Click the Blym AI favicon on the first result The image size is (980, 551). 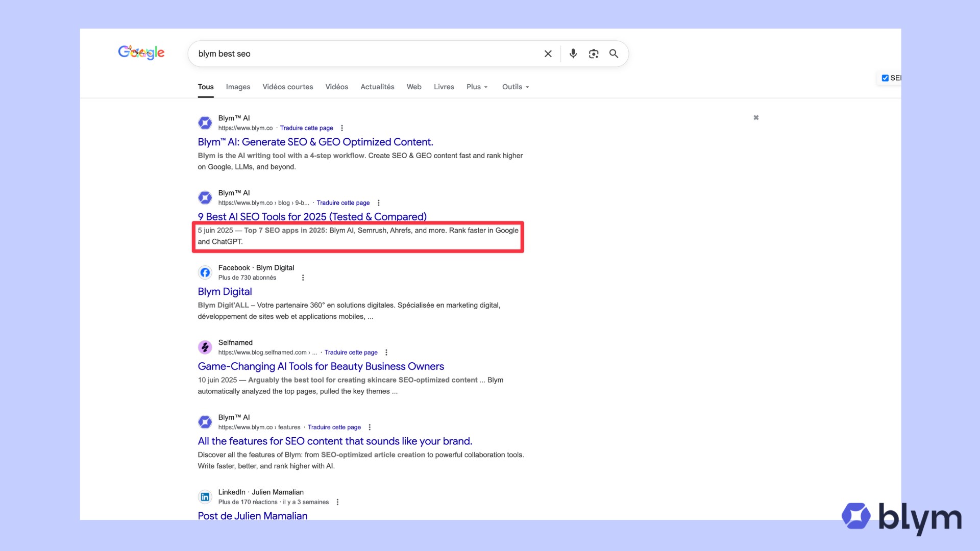coord(205,122)
